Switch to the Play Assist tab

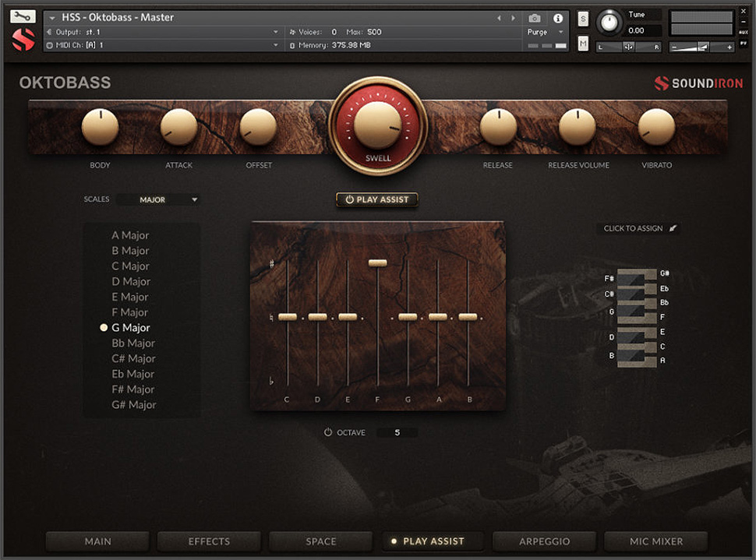pos(433,541)
